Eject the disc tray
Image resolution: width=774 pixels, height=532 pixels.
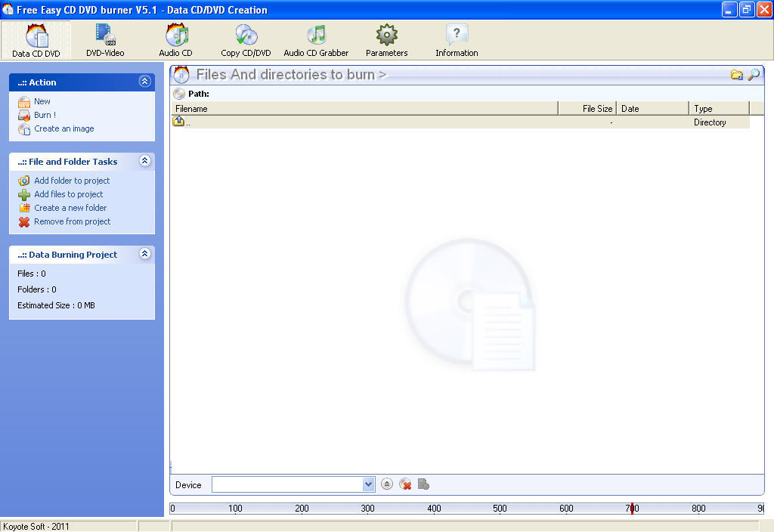click(388, 484)
